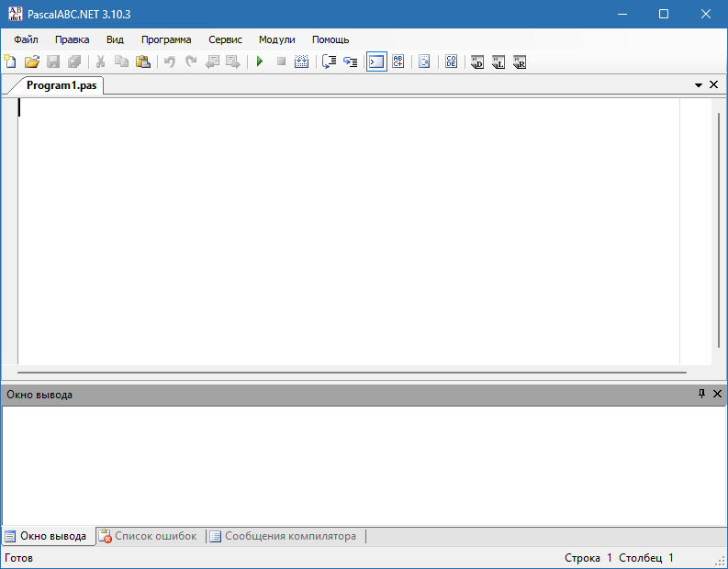Click the Undo arrow icon
The height and width of the screenshot is (569, 728).
tap(170, 61)
